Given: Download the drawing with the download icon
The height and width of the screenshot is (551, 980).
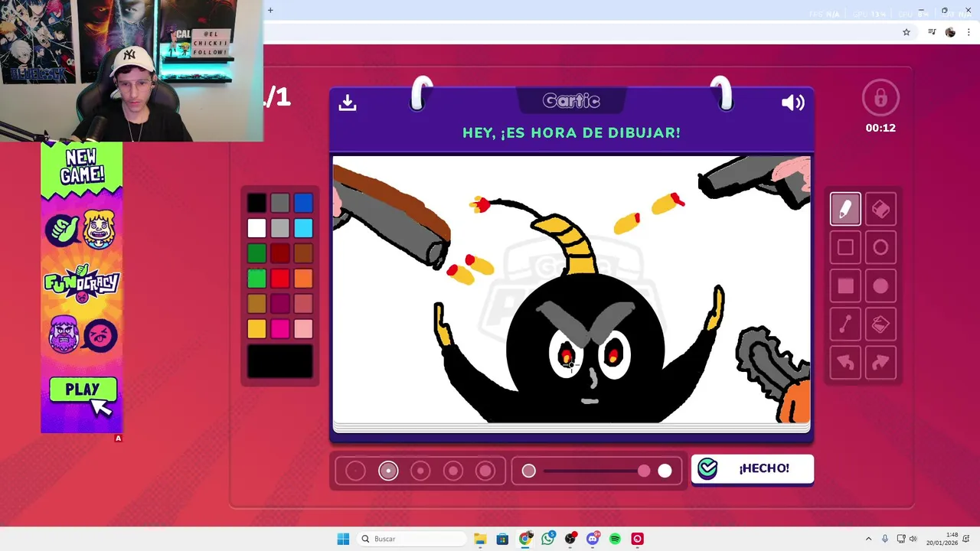Looking at the screenshot, I should click(x=348, y=103).
